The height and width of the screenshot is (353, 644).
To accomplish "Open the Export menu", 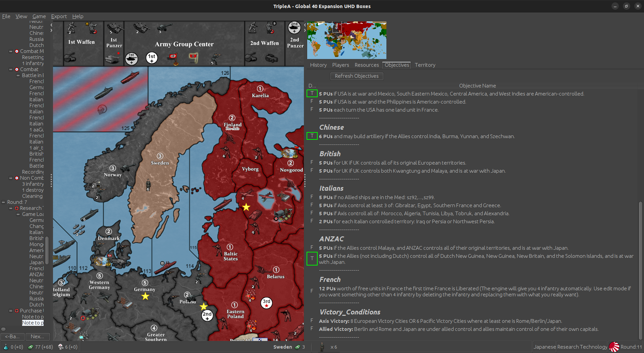I will [x=59, y=16].
